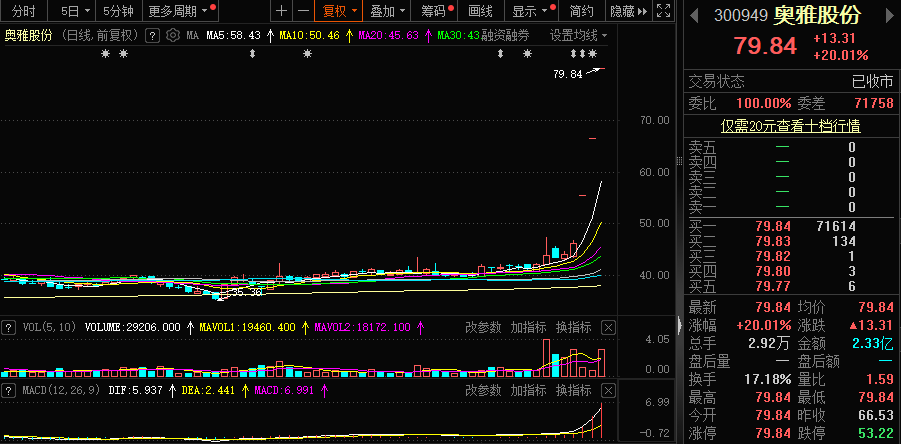Screen dimensions: 901x444
Task: Toggle the 简约 simple view mode
Action: click(581, 11)
